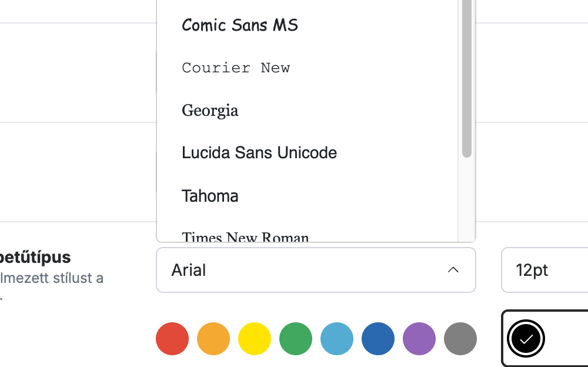Pick the red color swatch

point(172,339)
